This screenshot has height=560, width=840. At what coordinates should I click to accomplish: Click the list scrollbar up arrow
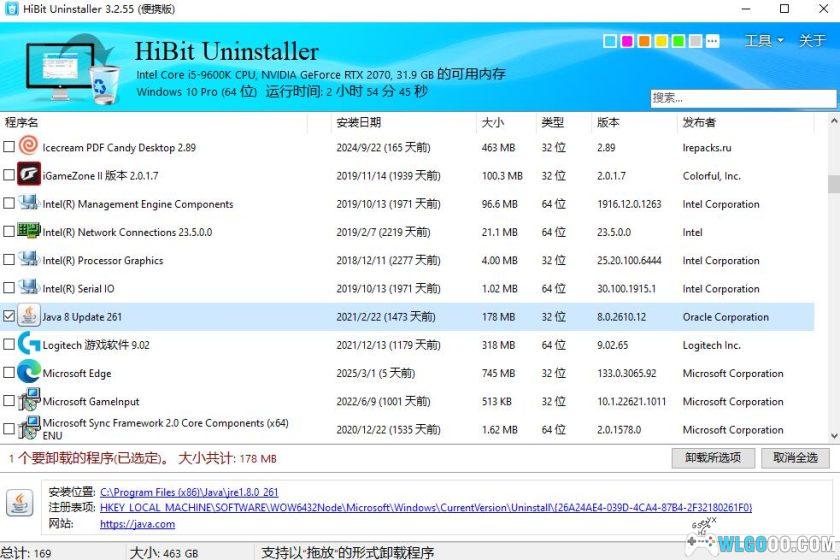[834, 121]
